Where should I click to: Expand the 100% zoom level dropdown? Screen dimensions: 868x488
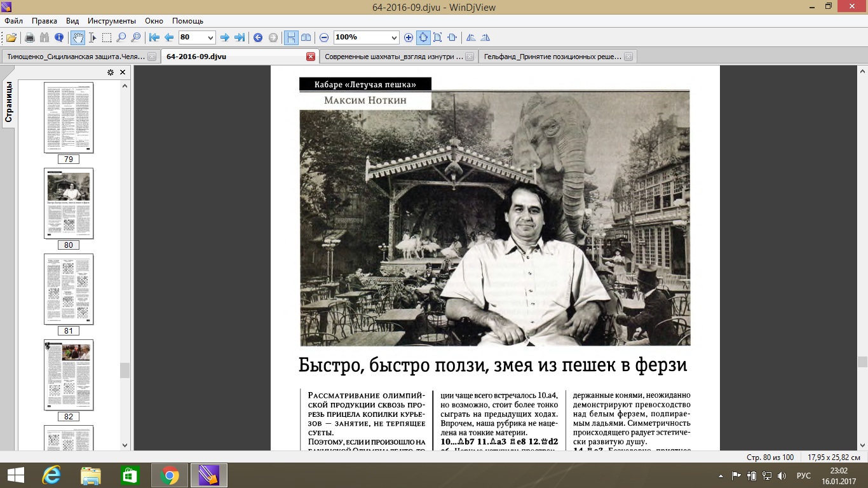[x=395, y=37]
